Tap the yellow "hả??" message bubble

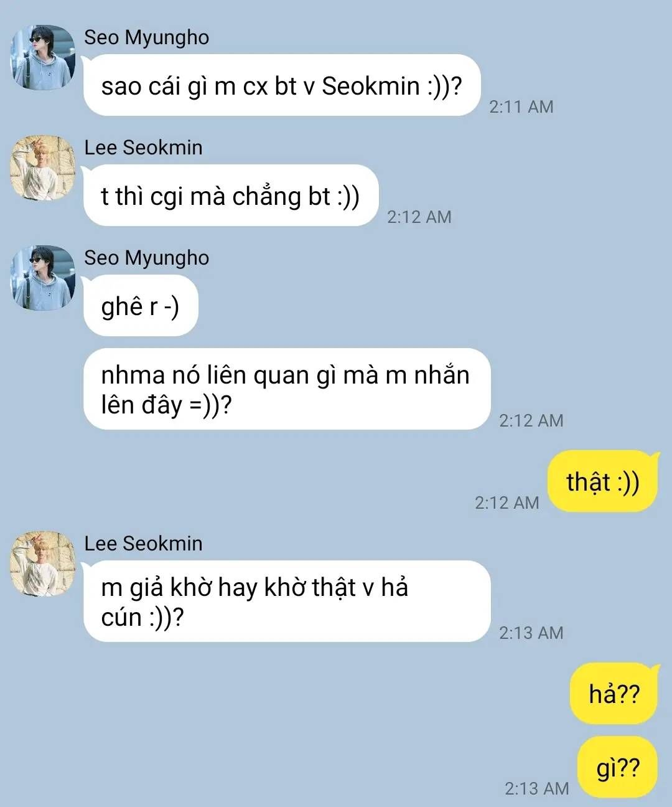pyautogui.click(x=614, y=693)
